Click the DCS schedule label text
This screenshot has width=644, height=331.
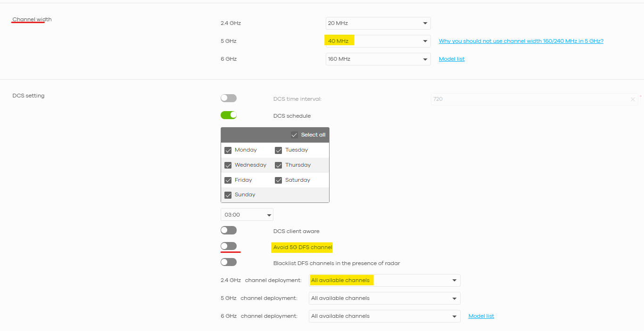pos(292,116)
